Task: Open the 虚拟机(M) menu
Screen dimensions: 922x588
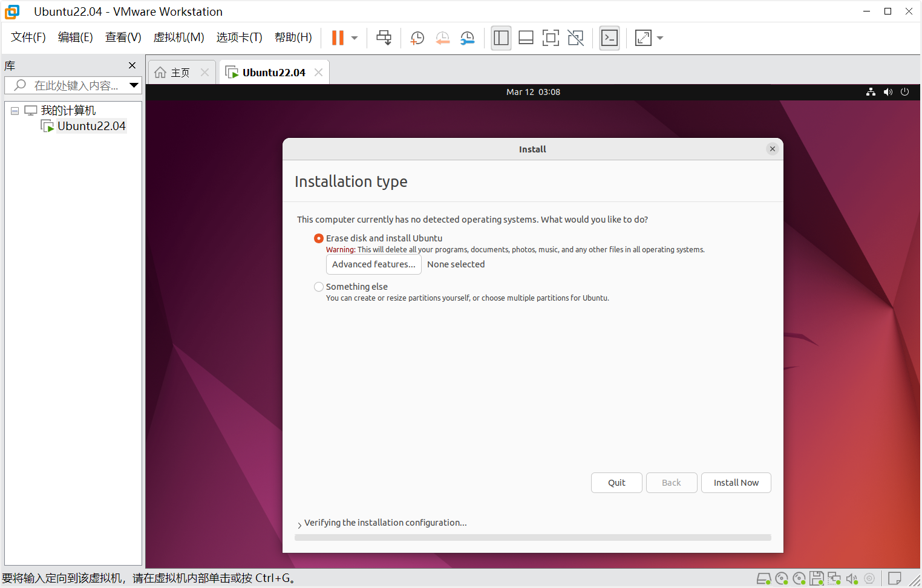Action: click(x=178, y=38)
